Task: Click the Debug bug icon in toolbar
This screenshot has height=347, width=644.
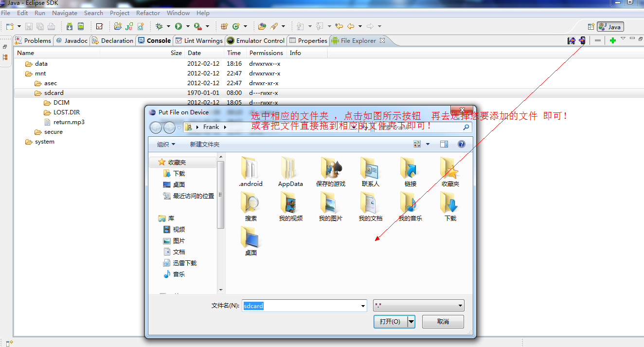Action: point(159,26)
